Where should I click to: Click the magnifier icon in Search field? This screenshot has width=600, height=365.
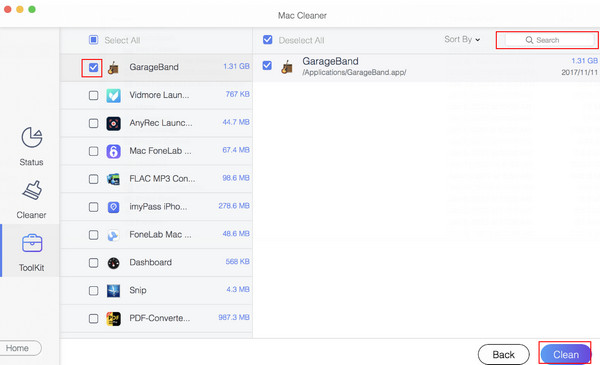click(x=529, y=40)
